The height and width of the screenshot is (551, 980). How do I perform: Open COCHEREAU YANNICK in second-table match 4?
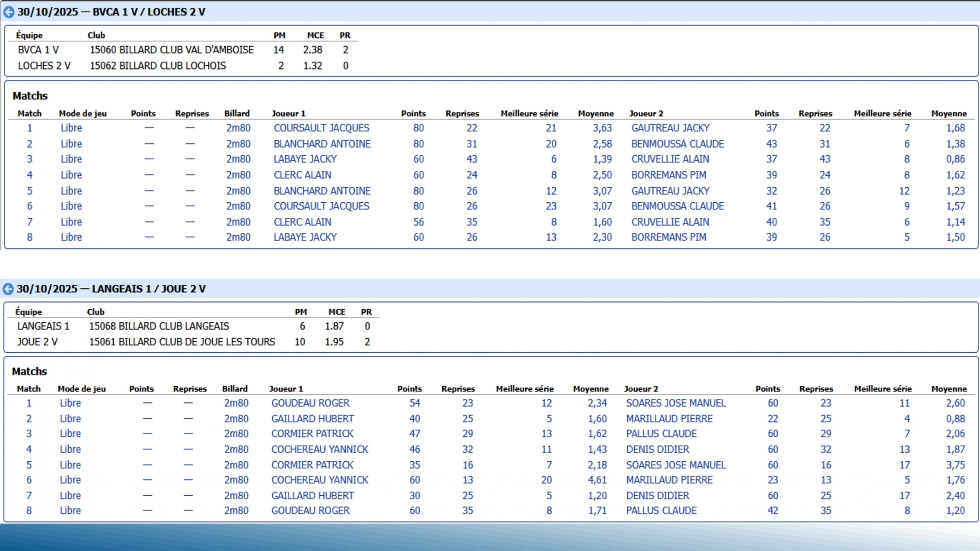point(319,449)
